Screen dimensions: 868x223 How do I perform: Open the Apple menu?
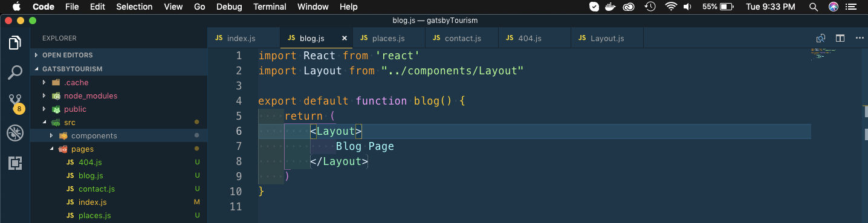tap(16, 7)
